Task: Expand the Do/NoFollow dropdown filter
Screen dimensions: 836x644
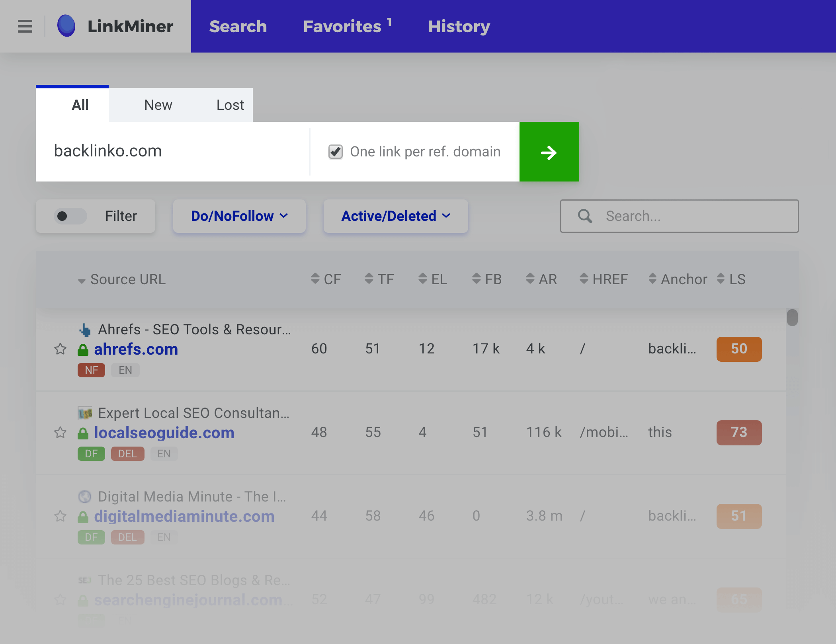Action: [x=239, y=216]
